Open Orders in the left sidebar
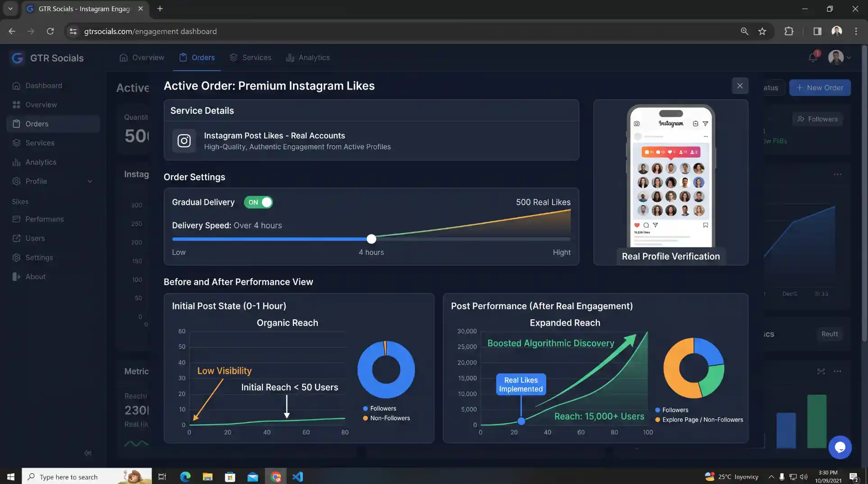868x484 pixels. coord(53,124)
